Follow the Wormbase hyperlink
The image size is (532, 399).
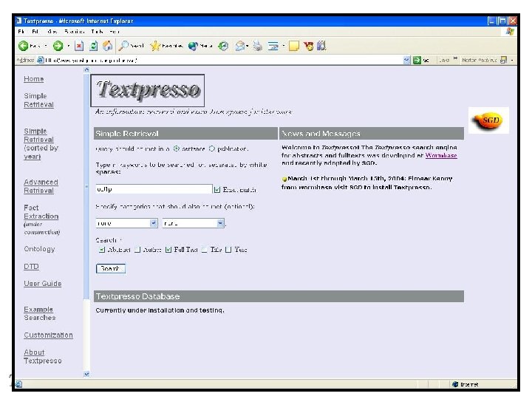click(x=441, y=155)
